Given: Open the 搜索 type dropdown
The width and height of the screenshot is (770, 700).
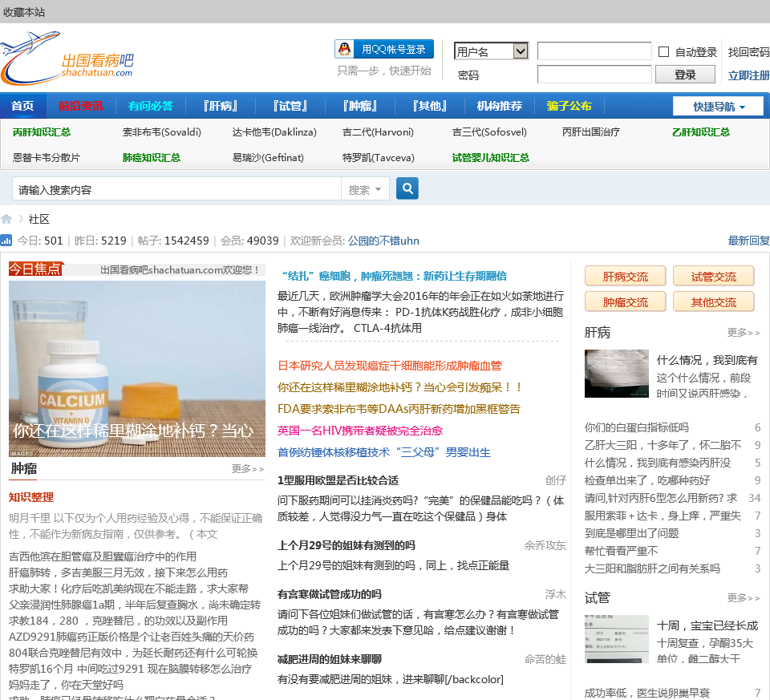Looking at the screenshot, I should tap(365, 189).
